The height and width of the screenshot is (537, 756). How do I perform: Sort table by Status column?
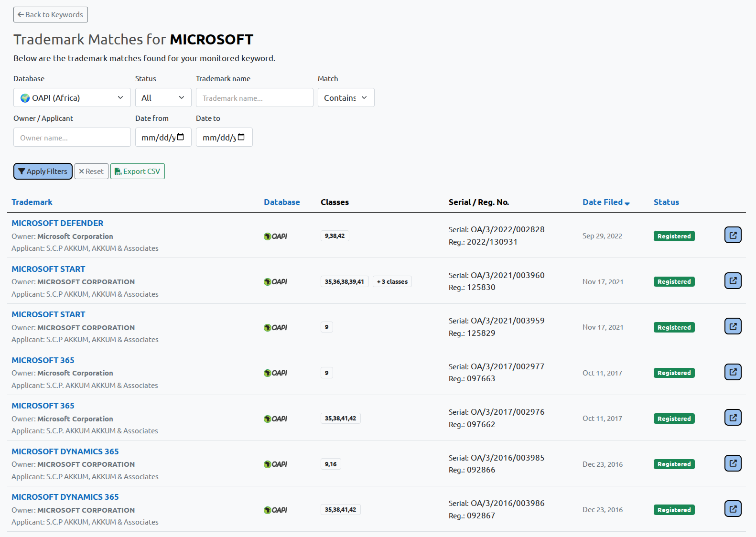[x=666, y=202]
